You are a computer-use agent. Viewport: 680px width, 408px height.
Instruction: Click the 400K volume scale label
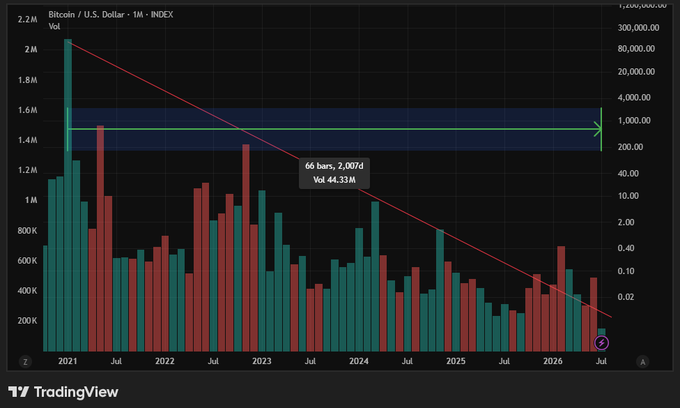(27, 290)
